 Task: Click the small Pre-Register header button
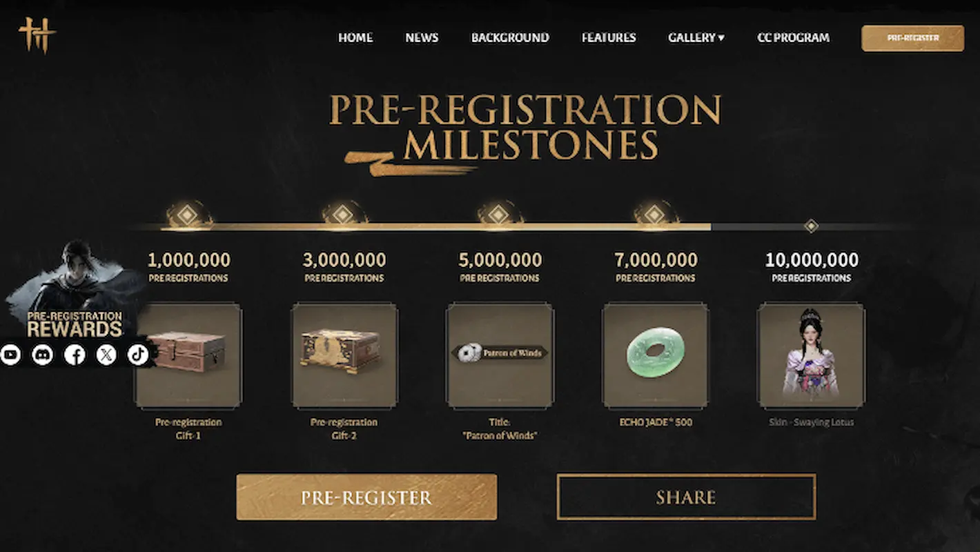pos(912,38)
